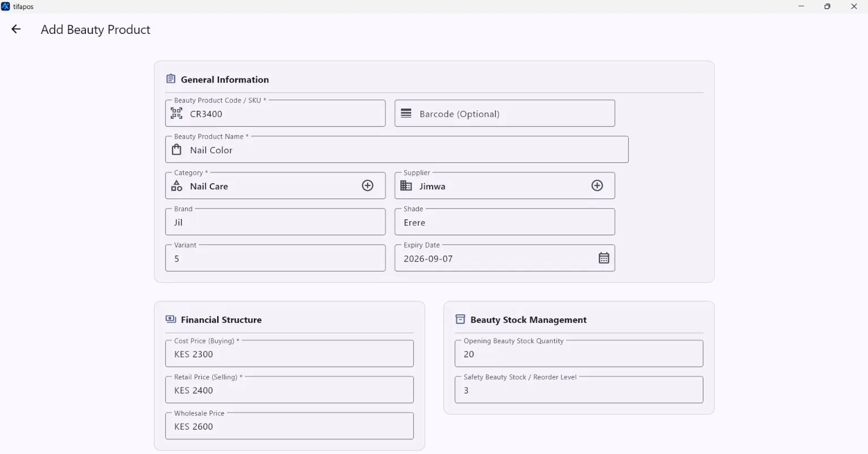This screenshot has height=454, width=868.
Task: Focus the Barcode (Optional) field
Action: tap(504, 113)
